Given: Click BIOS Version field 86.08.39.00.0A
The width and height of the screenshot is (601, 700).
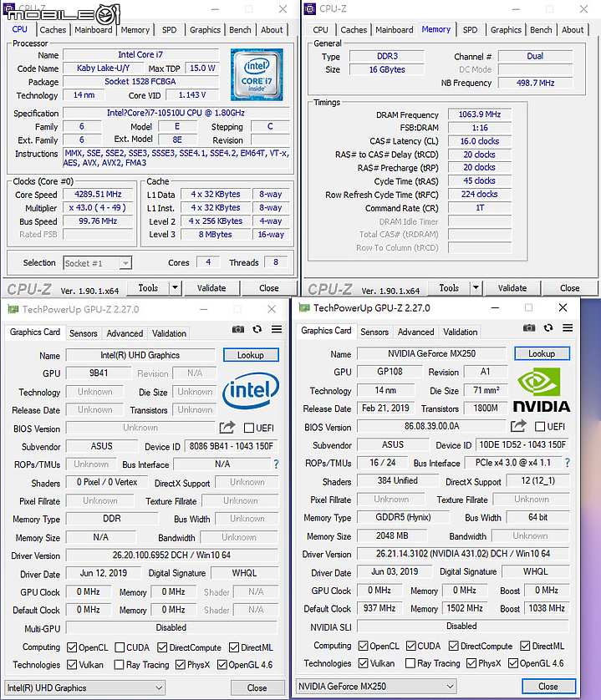Looking at the screenshot, I should pyautogui.click(x=431, y=426).
